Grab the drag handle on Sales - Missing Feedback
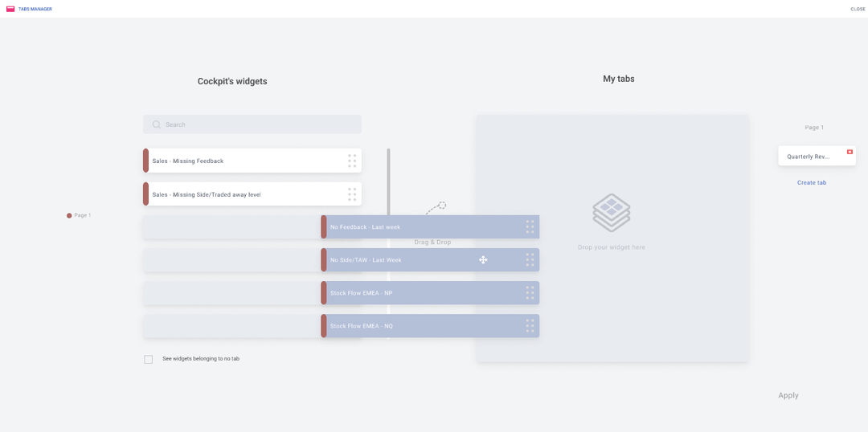The width and height of the screenshot is (868, 432). 352,161
